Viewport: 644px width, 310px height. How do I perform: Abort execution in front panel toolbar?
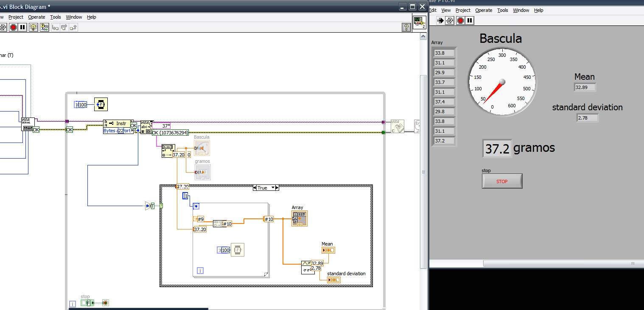[x=461, y=20]
